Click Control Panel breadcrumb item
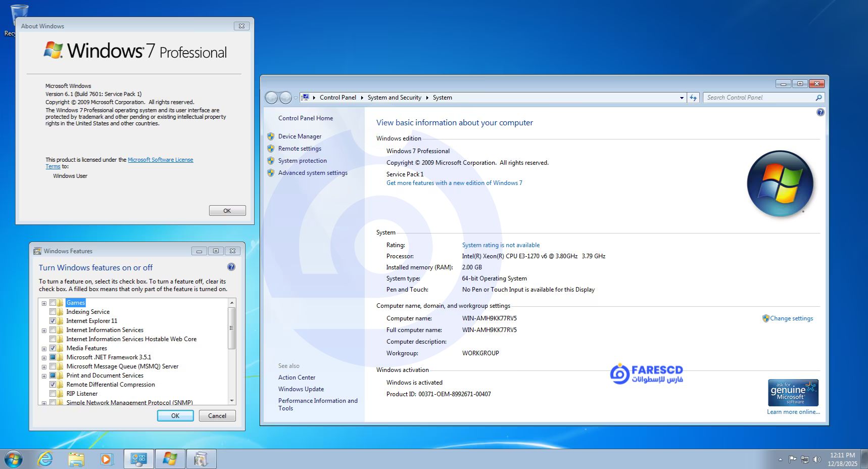 pos(337,98)
